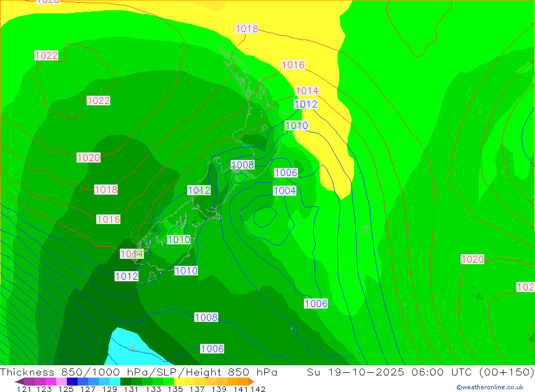Click the blue 1010 label with green background
The height and width of the screenshot is (392, 535).
pos(179,240)
